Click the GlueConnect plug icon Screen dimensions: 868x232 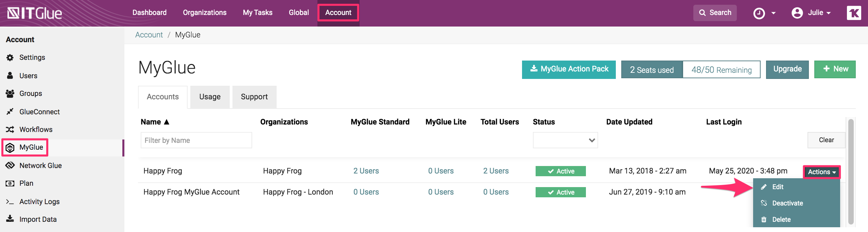pos(10,112)
